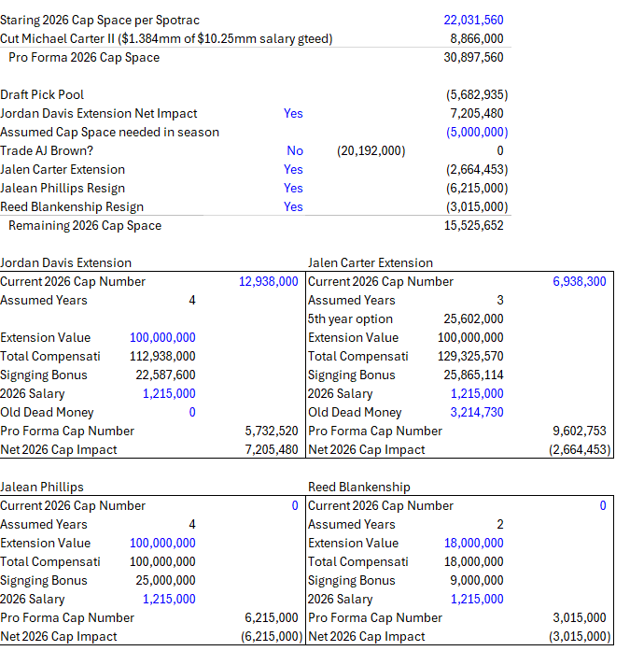The image size is (644, 665).
Task: Click the Assumed Cap Space needed value (5,000,000)
Action: coord(477,132)
